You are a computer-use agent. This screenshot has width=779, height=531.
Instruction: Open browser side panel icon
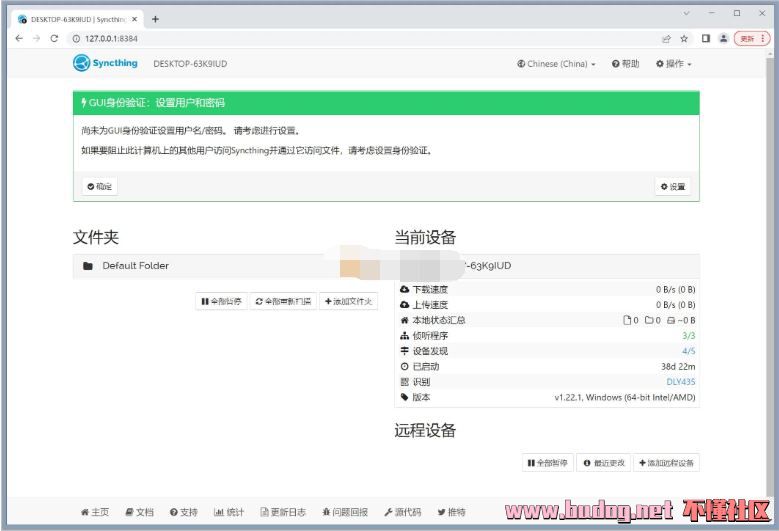click(705, 38)
